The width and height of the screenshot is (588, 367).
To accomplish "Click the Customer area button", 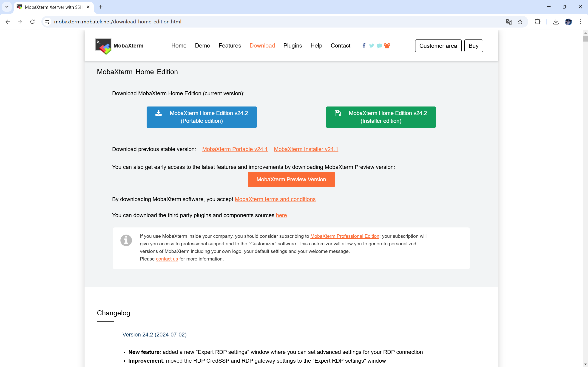I will [x=438, y=46].
